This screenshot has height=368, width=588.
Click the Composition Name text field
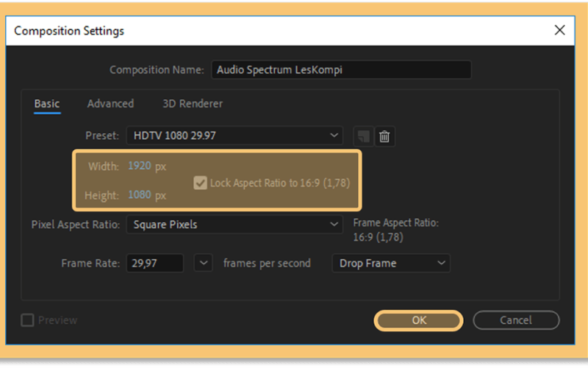point(341,70)
